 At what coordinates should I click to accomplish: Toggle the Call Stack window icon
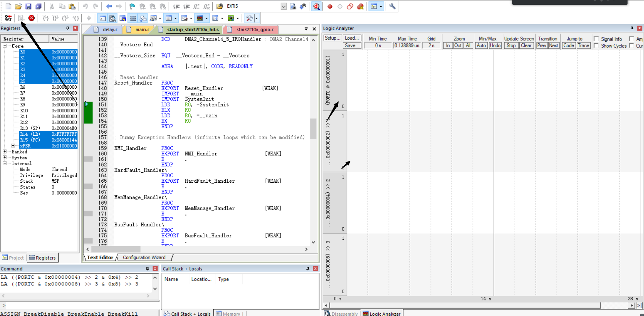(143, 18)
